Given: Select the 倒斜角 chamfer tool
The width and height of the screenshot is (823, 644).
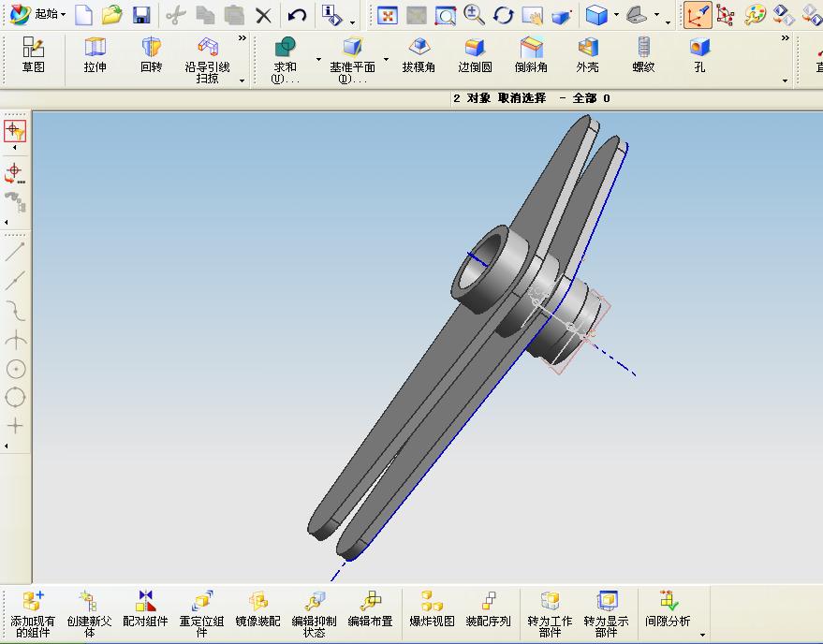Looking at the screenshot, I should tap(531, 54).
